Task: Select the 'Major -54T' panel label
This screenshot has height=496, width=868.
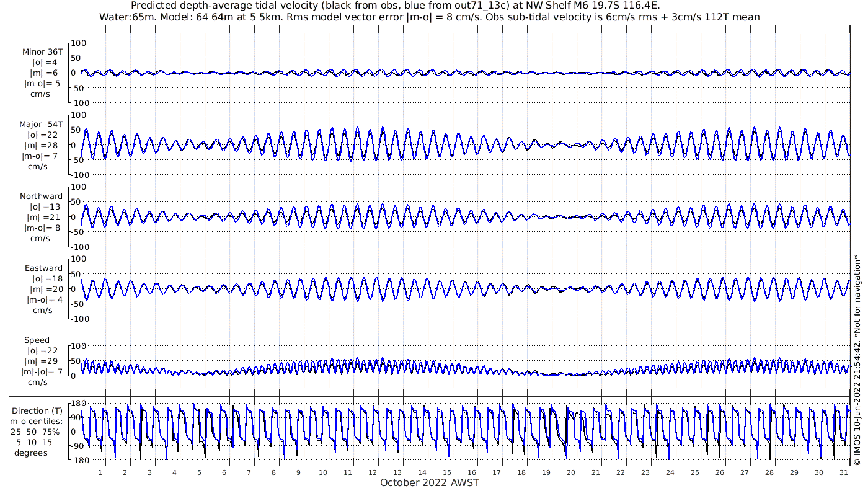Action: tap(41, 125)
